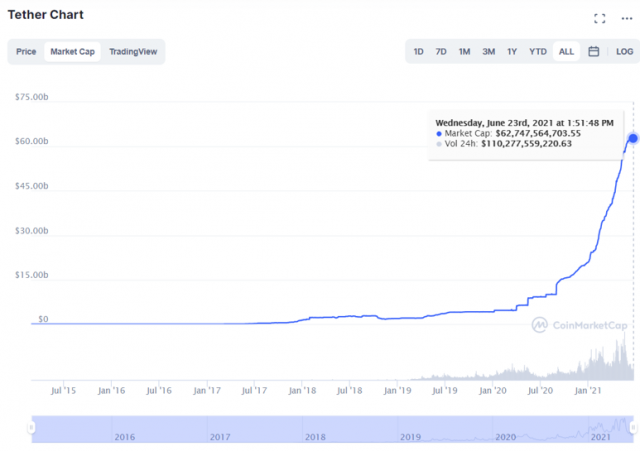Open the fullscreen chart view icon
Screen dimensions: 640x451
pos(599,18)
